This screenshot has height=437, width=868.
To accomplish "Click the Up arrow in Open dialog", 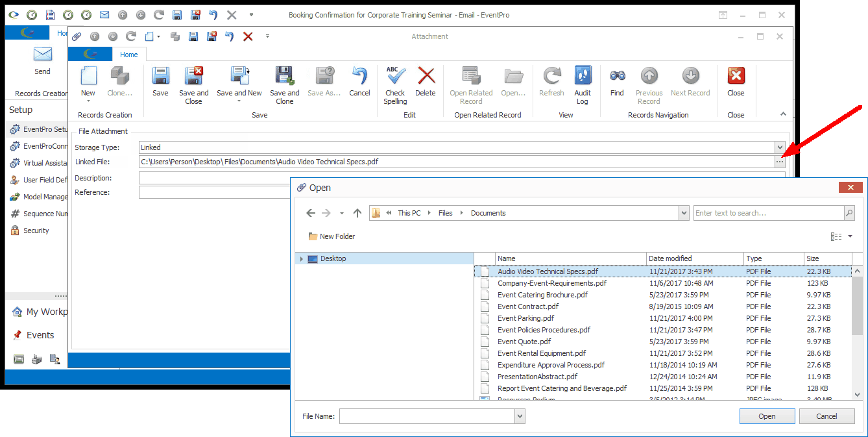I will (x=357, y=213).
